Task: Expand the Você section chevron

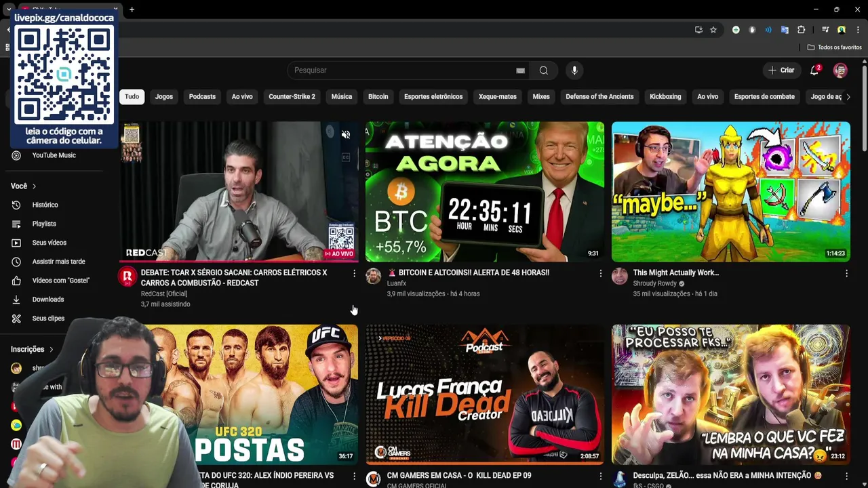Action: coord(34,186)
